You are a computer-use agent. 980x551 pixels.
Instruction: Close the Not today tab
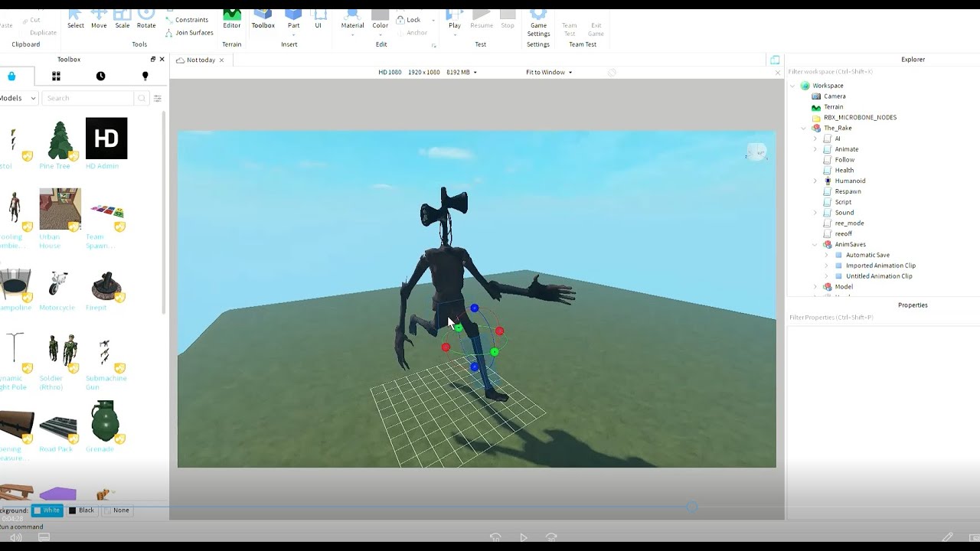[222, 60]
